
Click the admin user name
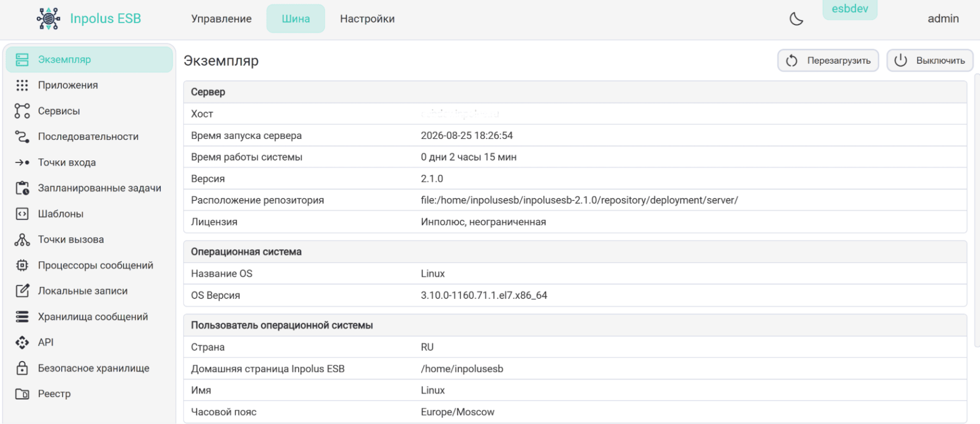point(943,19)
